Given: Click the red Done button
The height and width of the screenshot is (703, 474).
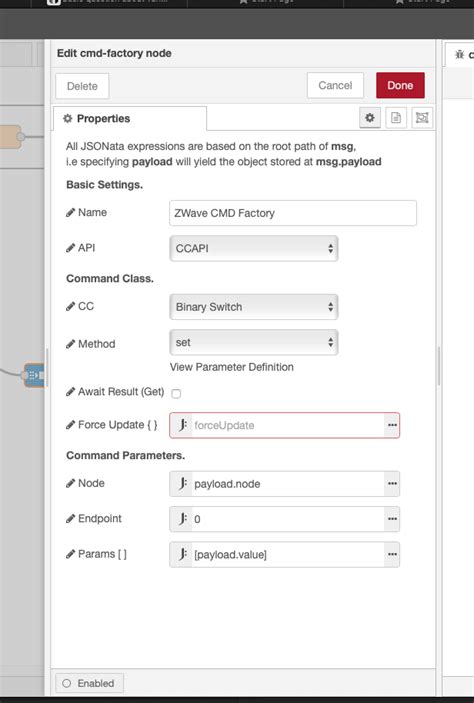Looking at the screenshot, I should (x=400, y=85).
